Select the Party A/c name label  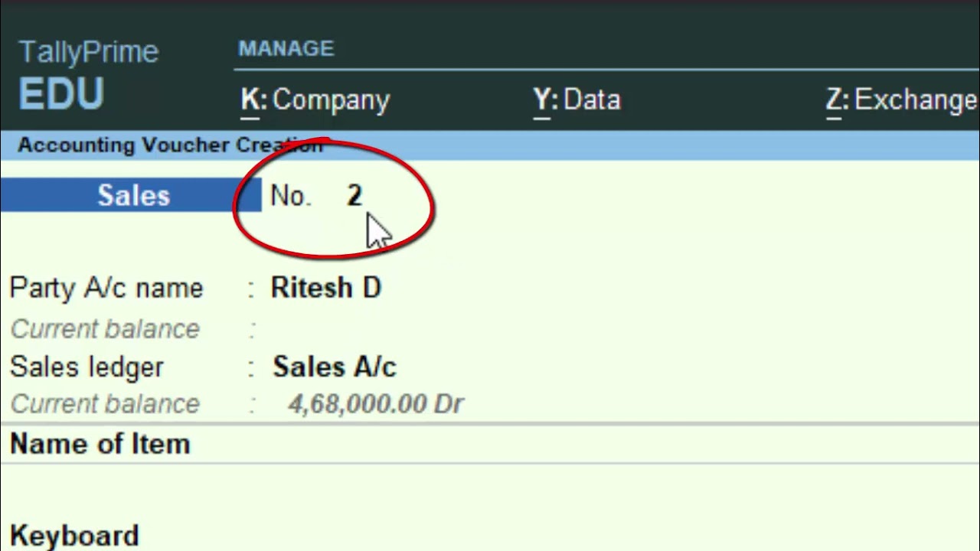pos(106,289)
